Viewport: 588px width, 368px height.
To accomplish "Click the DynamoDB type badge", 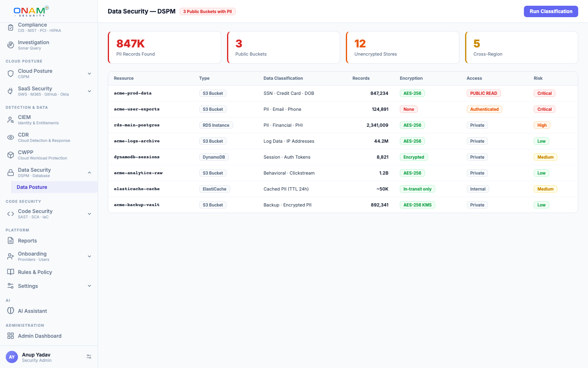I will (x=214, y=157).
